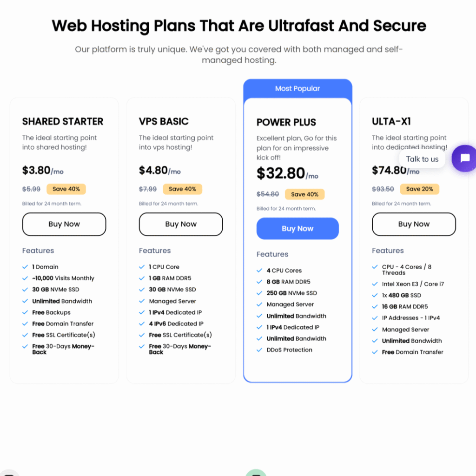The width and height of the screenshot is (476, 476).
Task: Click the Save 20% badge on ULTA-X1
Action: pos(420,189)
